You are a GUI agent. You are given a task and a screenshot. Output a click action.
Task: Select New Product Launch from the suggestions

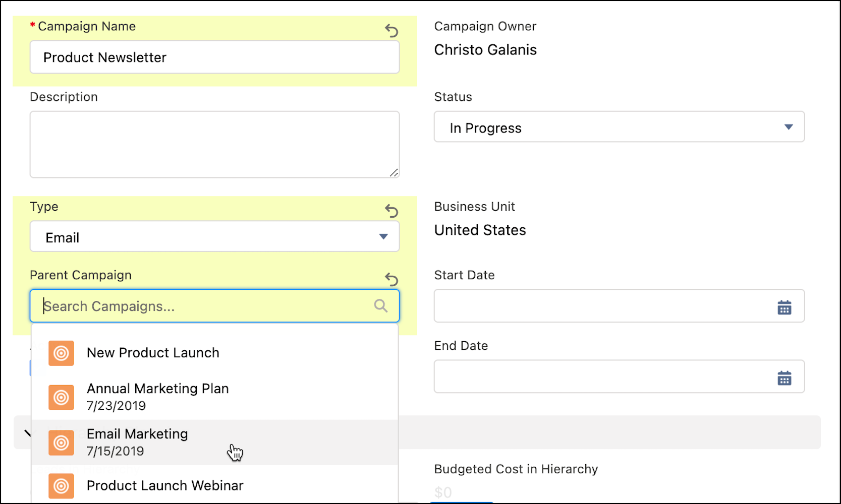pyautogui.click(x=153, y=353)
